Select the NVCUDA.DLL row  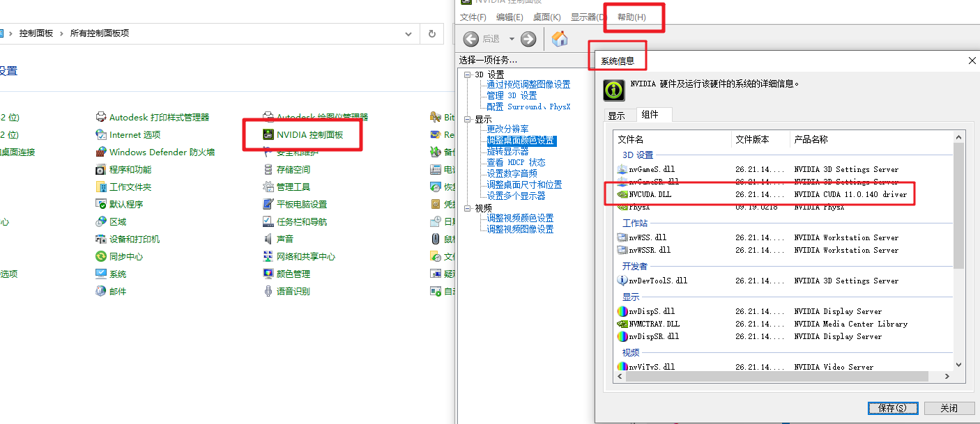(x=784, y=194)
